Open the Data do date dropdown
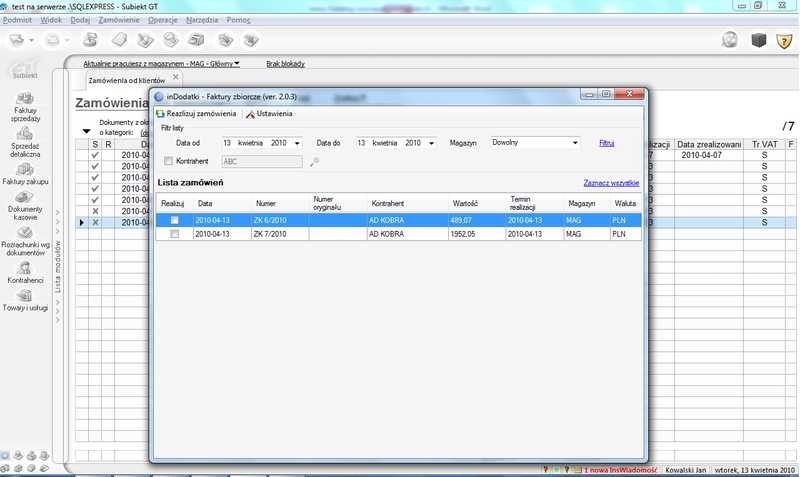 (432, 143)
